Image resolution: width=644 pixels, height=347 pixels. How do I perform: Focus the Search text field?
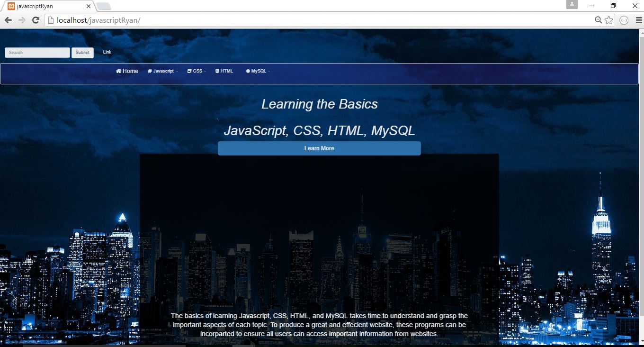(37, 53)
